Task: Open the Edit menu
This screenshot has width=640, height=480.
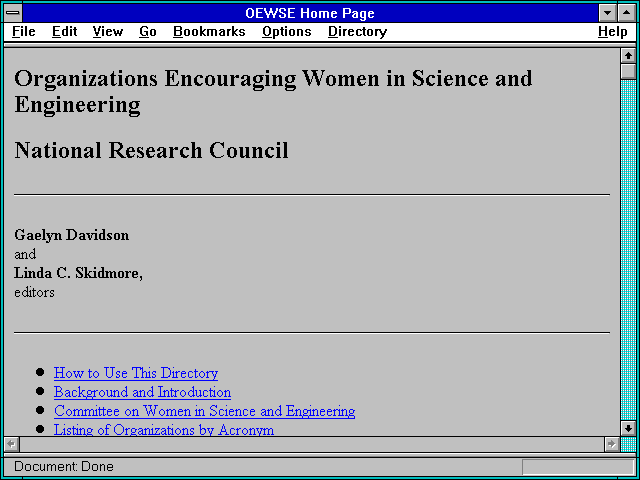Action: pyautogui.click(x=64, y=32)
